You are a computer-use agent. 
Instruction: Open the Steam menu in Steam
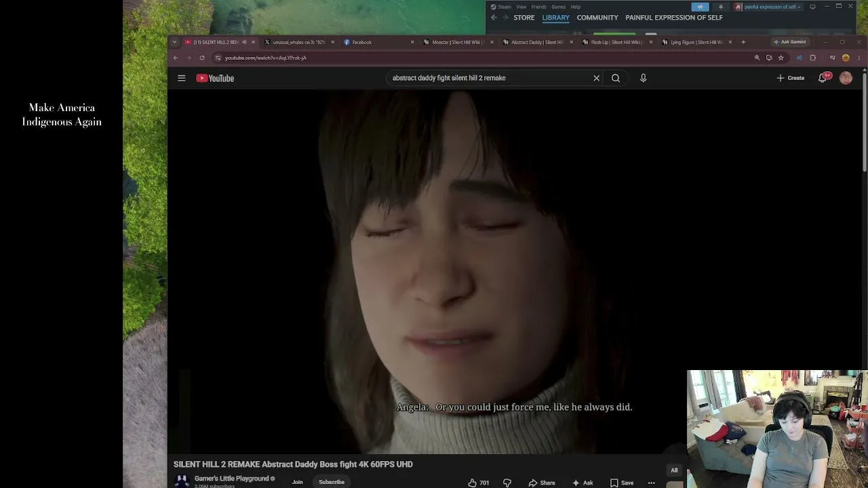(501, 7)
